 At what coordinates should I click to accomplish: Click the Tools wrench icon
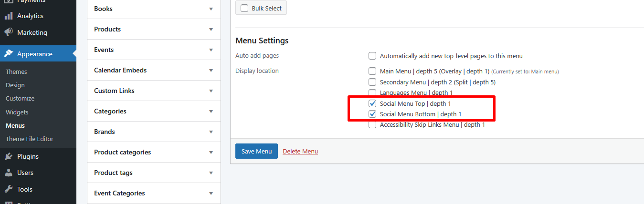(9, 189)
